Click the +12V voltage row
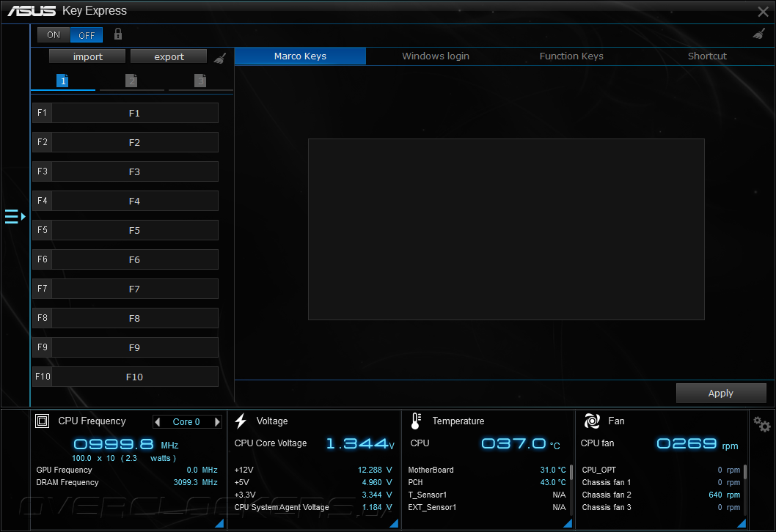The height and width of the screenshot is (532, 776). [313, 470]
